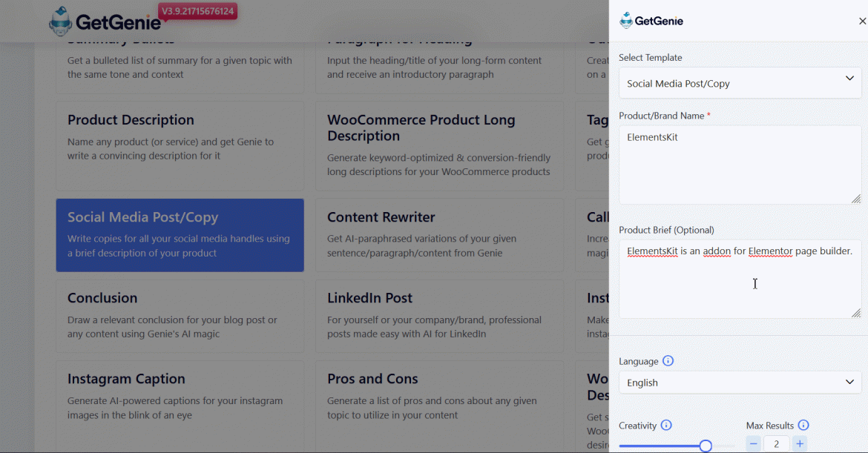Click the Max Results number field
Image resolution: width=868 pixels, height=453 pixels.
(x=777, y=444)
